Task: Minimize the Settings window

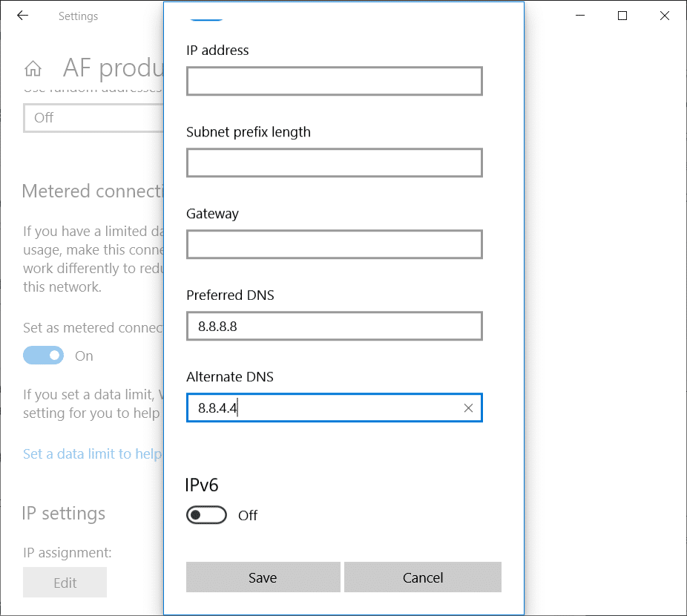Action: (580, 16)
